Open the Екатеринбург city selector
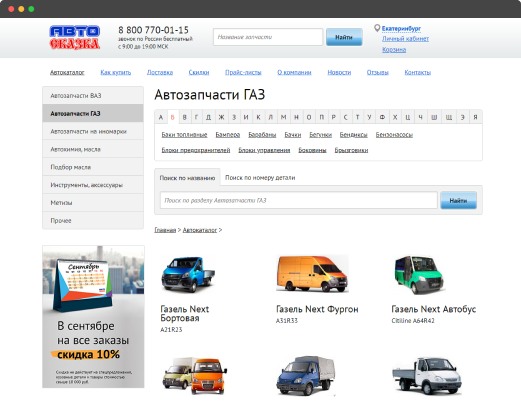 click(401, 29)
